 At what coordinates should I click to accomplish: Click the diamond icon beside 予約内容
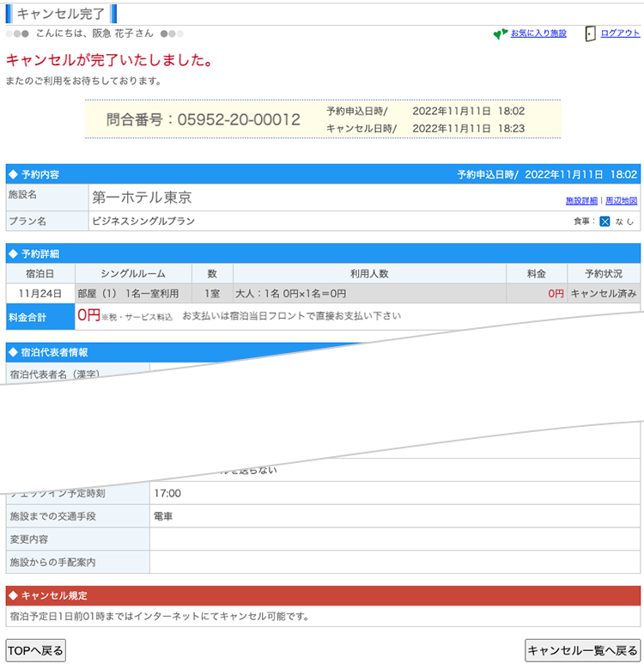[13, 174]
